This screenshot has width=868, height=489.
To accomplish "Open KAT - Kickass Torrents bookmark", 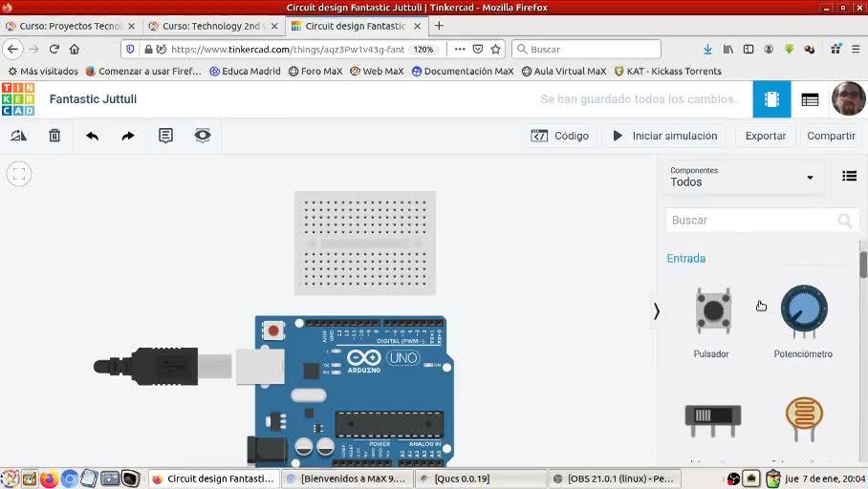I will (667, 71).
